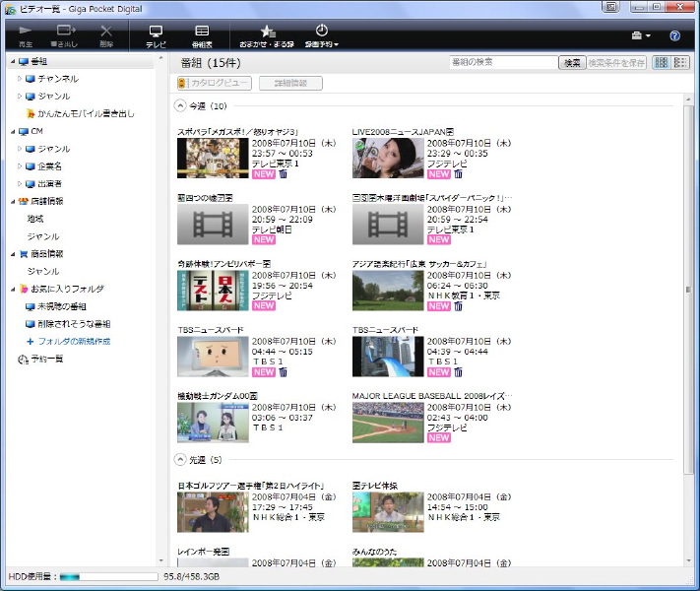Select 削除されそうな番組 in the sidebar

coord(75,324)
